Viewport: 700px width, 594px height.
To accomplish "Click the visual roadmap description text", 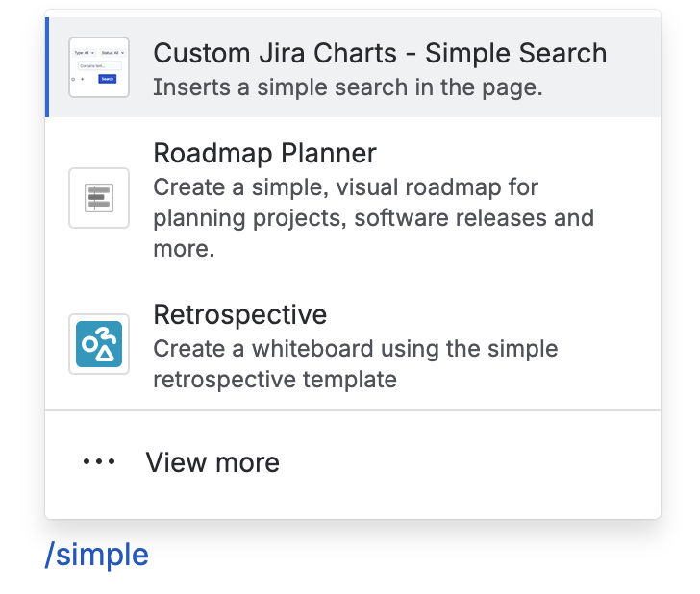I will 374,218.
